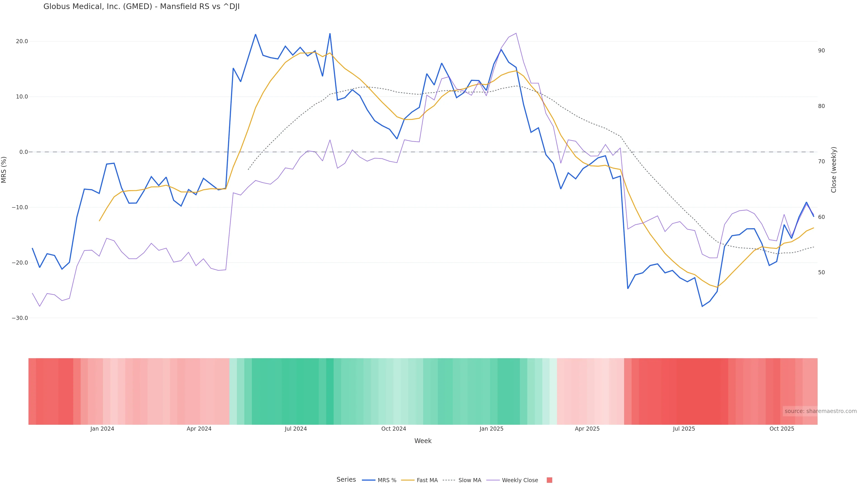The image size is (868, 488).
Task: Click the Week x-axis title
Action: 422,441
